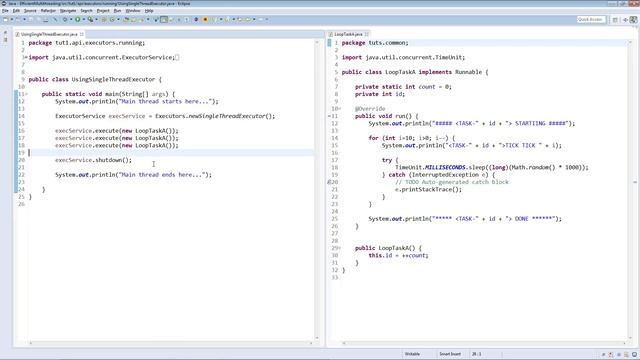
Task: Click left editor horizontal scrollbar
Action: coord(171,343)
